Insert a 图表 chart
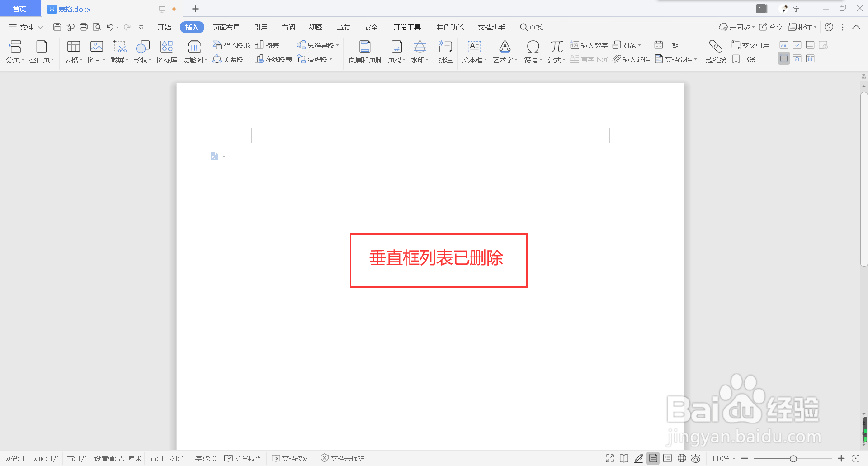This screenshot has height=466, width=868. [267, 45]
